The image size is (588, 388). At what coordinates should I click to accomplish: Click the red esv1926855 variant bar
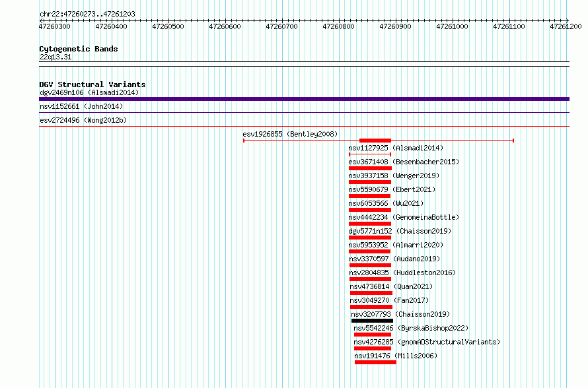click(379, 141)
